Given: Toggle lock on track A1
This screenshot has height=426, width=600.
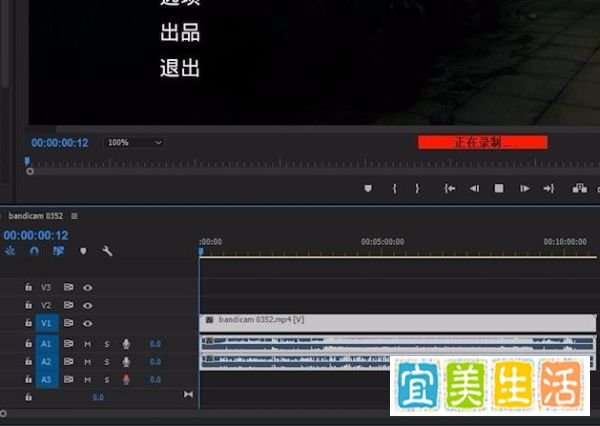Looking at the screenshot, I should tap(28, 343).
